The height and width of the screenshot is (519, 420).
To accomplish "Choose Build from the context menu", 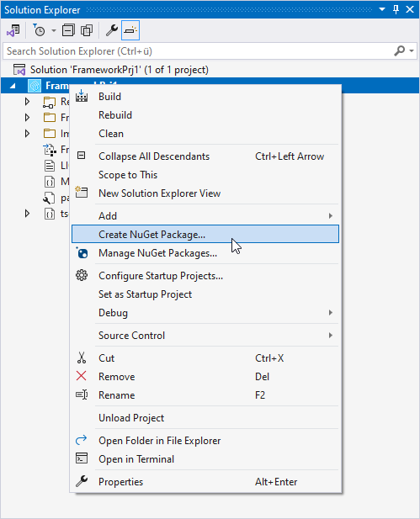I will [x=205, y=97].
